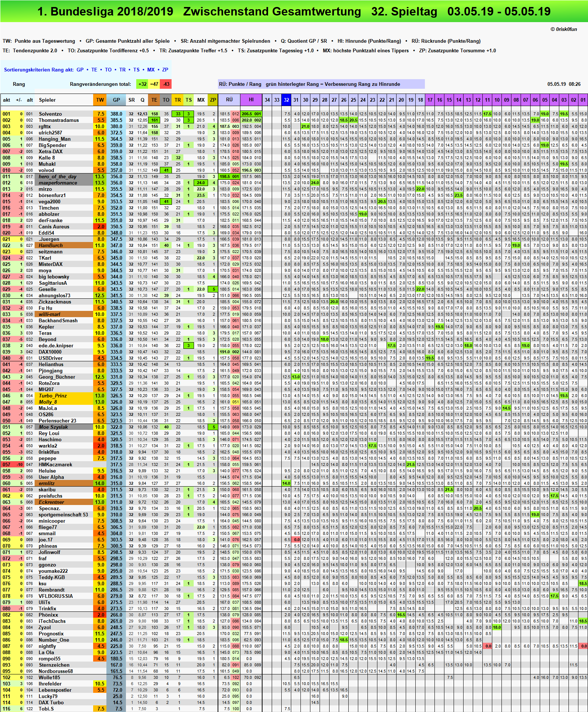Screen dimensions: 588x712
Task: Click the 1. Bundesliga 2018/2019 title
Action: click(x=105, y=11)
